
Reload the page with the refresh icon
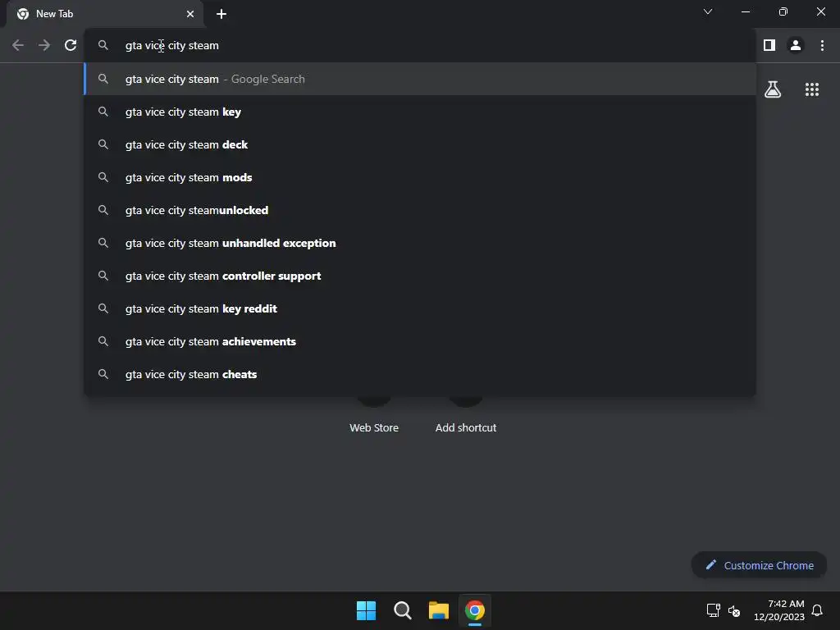click(71, 46)
